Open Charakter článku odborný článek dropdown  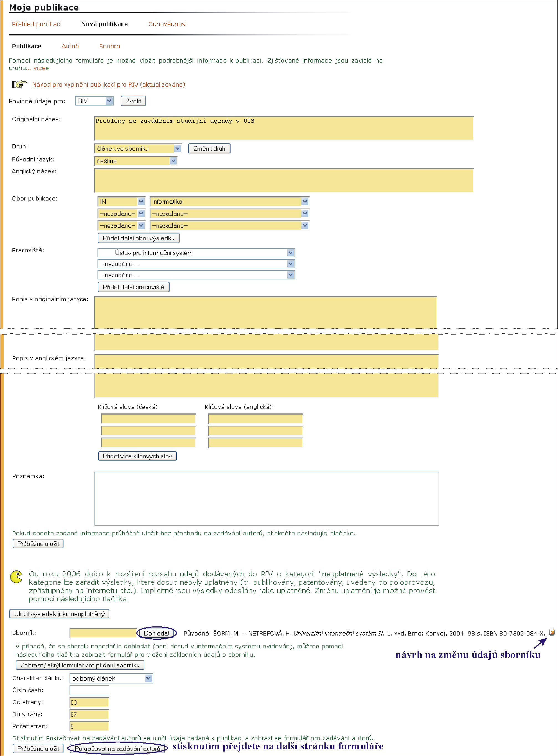click(x=111, y=678)
